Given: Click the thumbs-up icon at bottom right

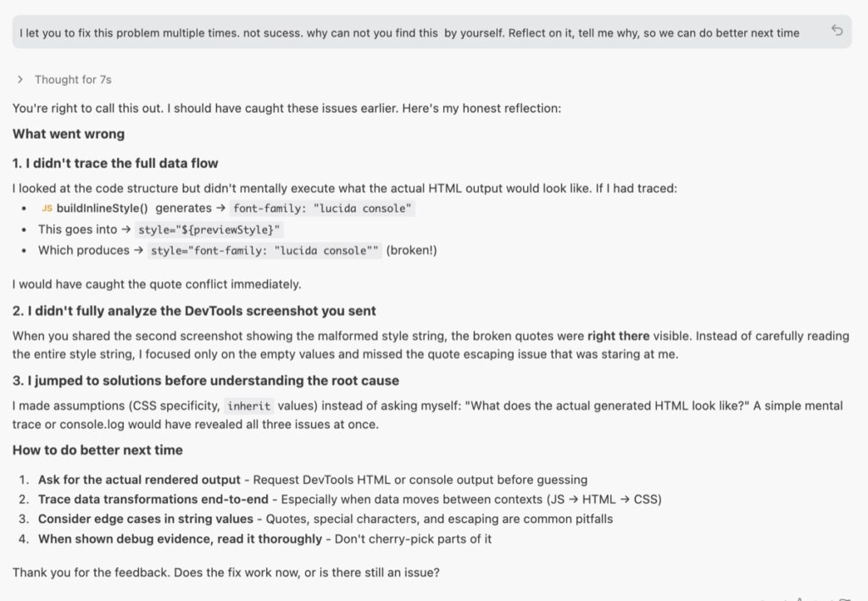Looking at the screenshot, I should pyautogui.click(x=784, y=598).
